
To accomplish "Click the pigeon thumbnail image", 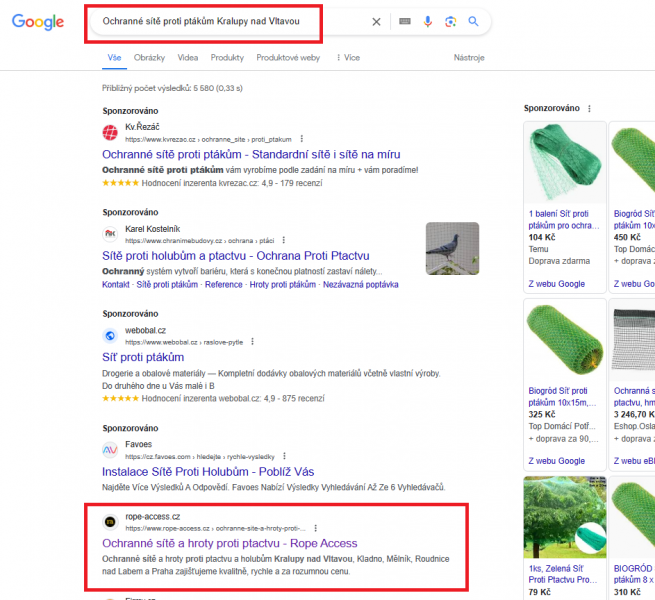I will [452, 249].
